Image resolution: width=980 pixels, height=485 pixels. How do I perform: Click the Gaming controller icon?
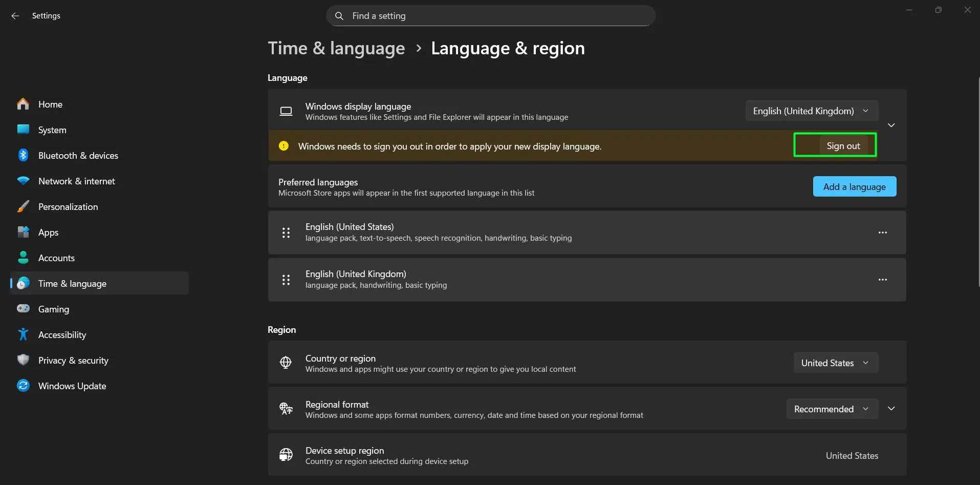(23, 309)
